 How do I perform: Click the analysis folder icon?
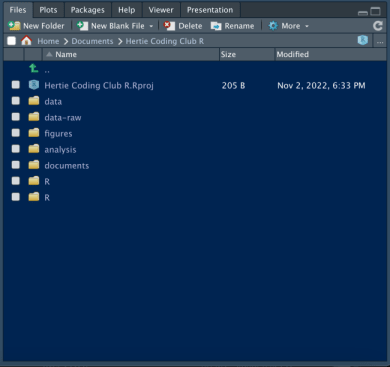(34, 149)
